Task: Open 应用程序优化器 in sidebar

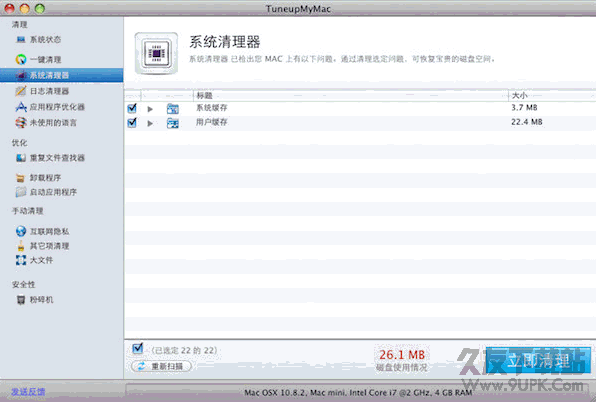Action: coord(57,107)
